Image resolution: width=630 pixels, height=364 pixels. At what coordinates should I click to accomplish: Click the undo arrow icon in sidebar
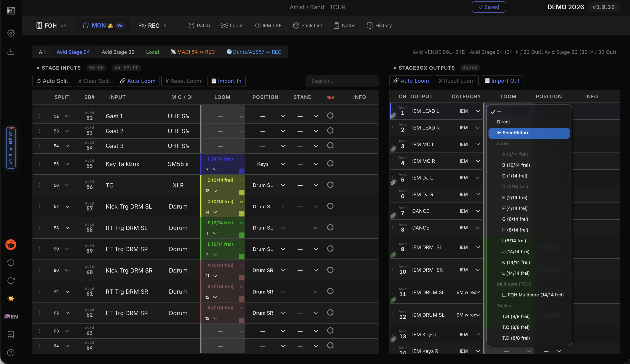click(x=11, y=262)
